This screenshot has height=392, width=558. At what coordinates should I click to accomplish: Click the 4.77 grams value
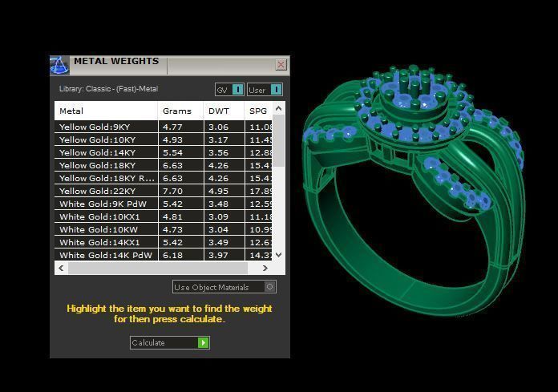[172, 127]
